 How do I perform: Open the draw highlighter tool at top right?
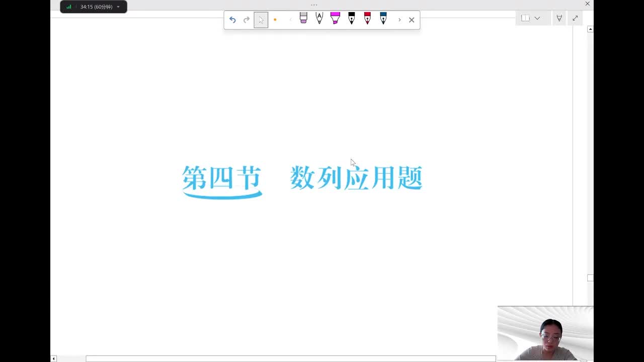click(559, 18)
